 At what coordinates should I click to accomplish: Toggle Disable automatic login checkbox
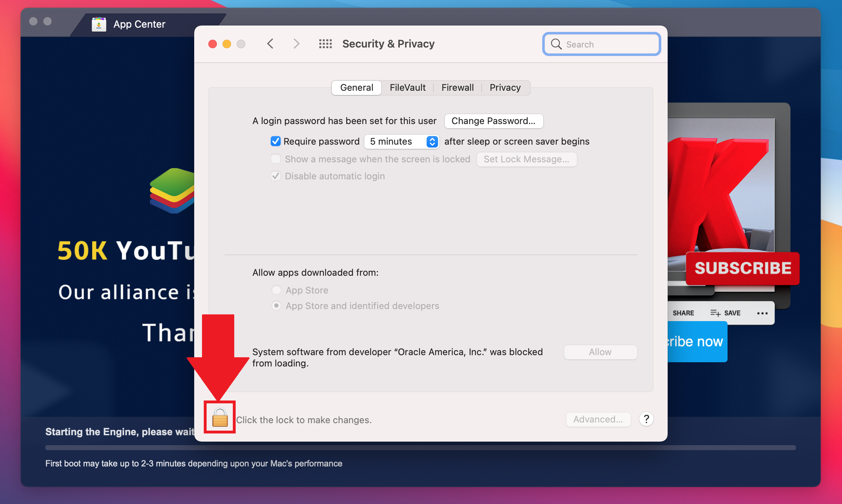pyautogui.click(x=275, y=176)
